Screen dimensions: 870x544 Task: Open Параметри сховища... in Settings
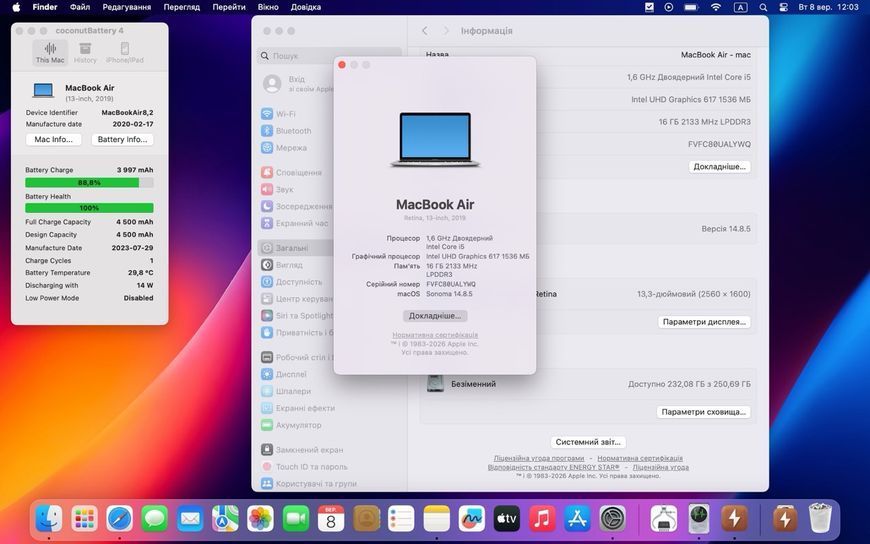coord(704,412)
